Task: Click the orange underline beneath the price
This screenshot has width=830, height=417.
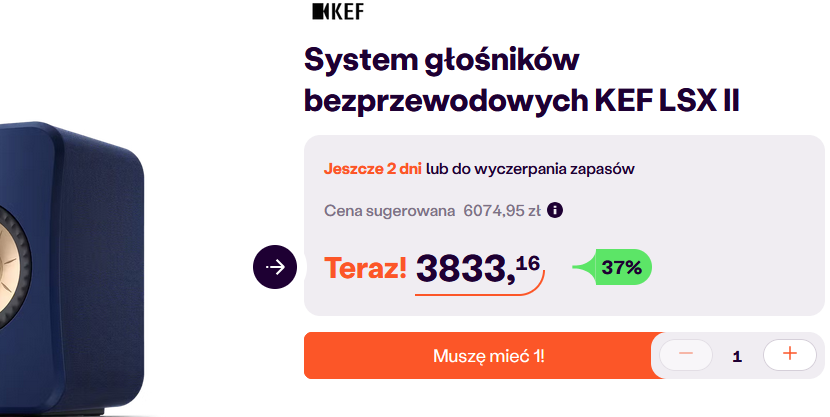Action: click(478, 293)
